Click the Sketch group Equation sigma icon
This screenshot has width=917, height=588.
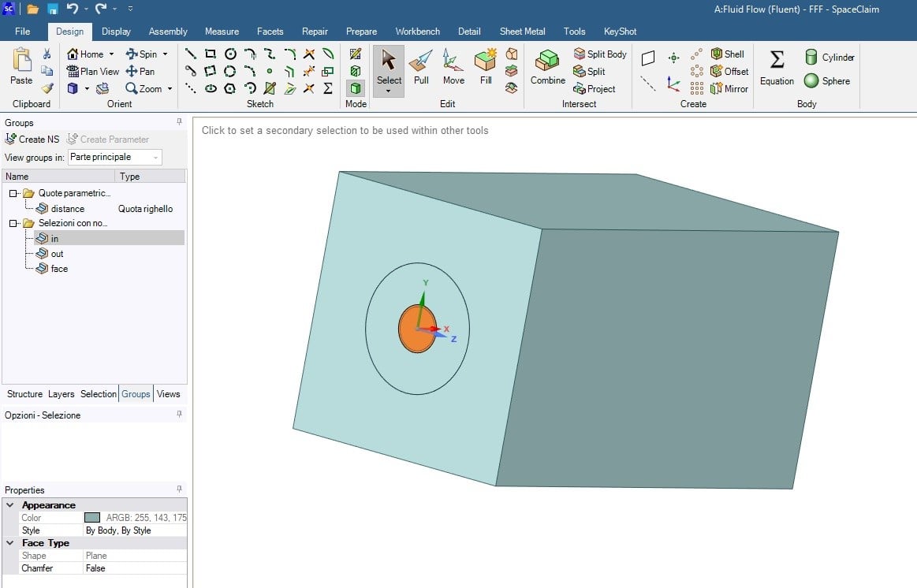click(x=328, y=88)
